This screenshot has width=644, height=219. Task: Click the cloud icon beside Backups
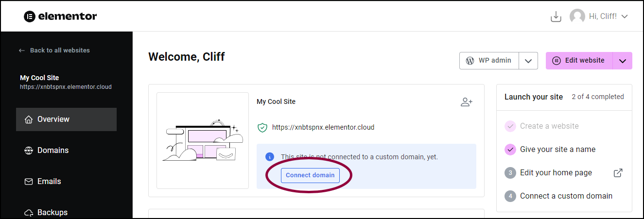29,213
